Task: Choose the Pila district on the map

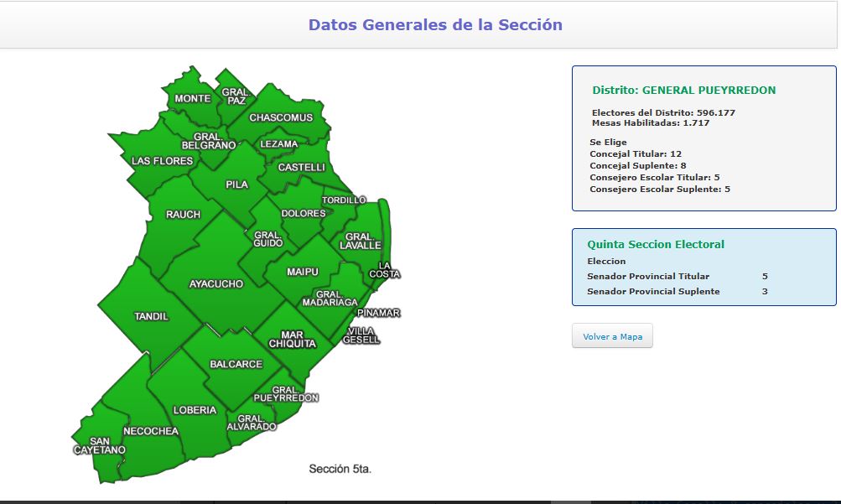Action: point(236,184)
